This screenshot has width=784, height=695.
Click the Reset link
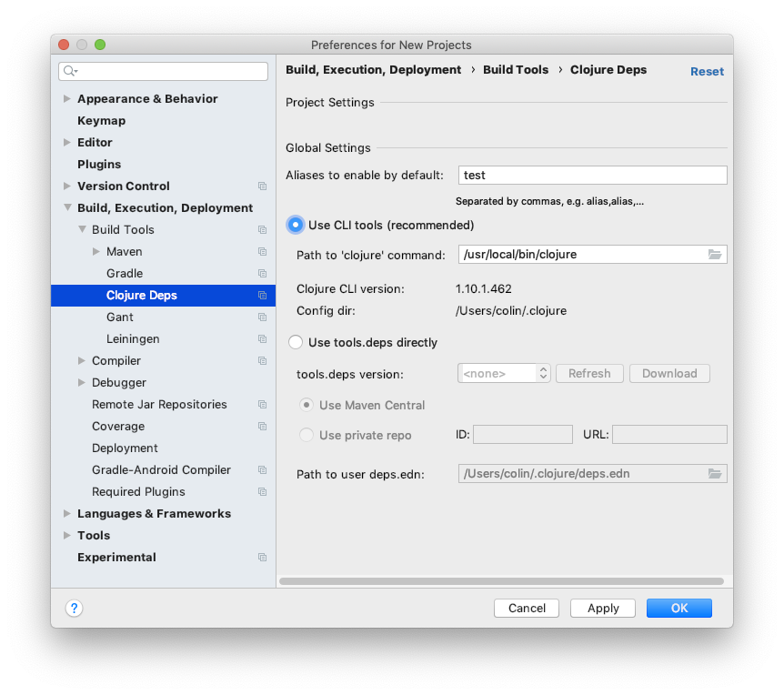tap(707, 72)
